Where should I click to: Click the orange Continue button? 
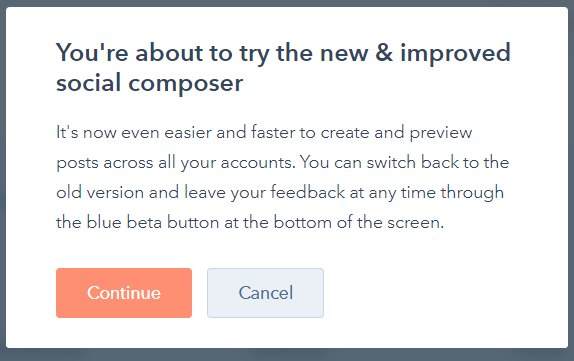click(124, 293)
